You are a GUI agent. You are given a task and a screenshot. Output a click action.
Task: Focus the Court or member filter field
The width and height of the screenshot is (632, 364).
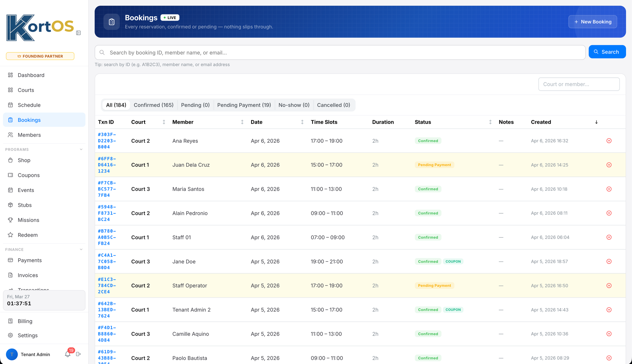point(579,84)
